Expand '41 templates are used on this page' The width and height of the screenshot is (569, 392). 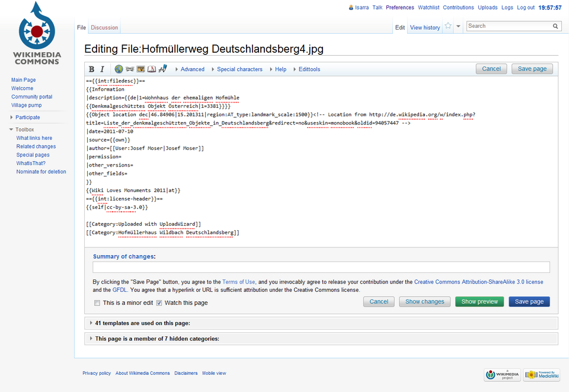(142, 323)
